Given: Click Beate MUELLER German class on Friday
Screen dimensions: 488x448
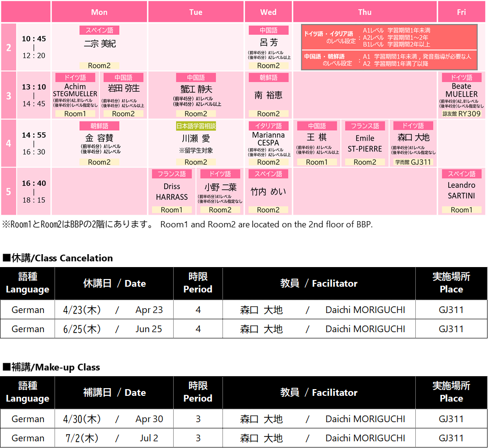Looking at the screenshot, I should coord(461,95).
